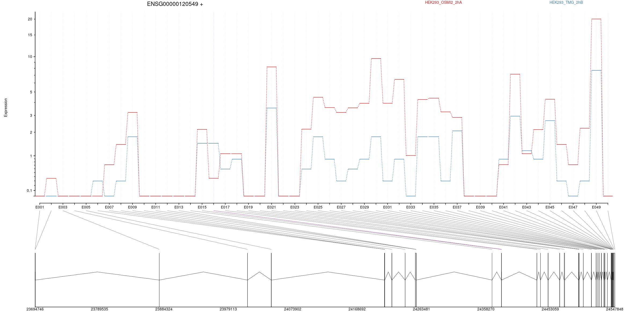The width and height of the screenshot is (644, 322).
Task: Click genomic coordinate 23884324
Action: tap(164, 309)
